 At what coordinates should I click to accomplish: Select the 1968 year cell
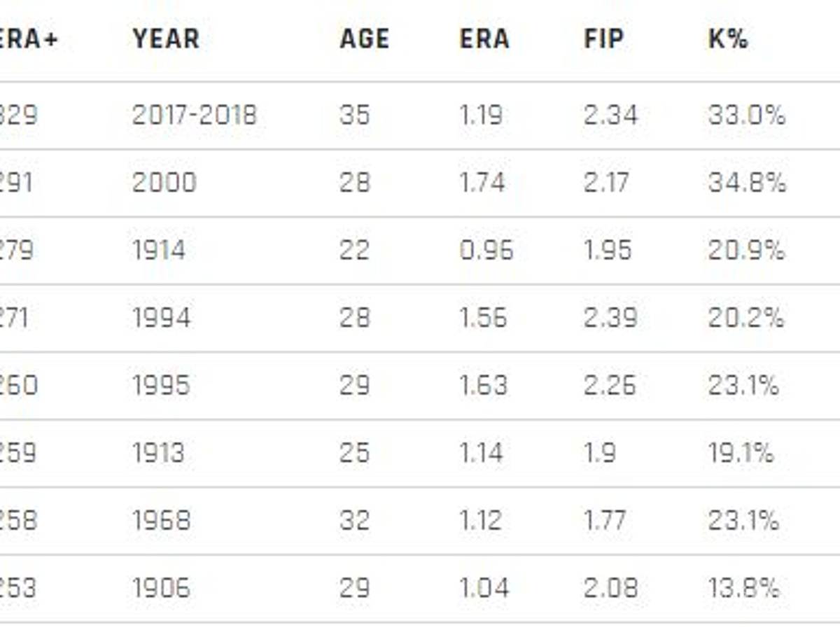[161, 521]
